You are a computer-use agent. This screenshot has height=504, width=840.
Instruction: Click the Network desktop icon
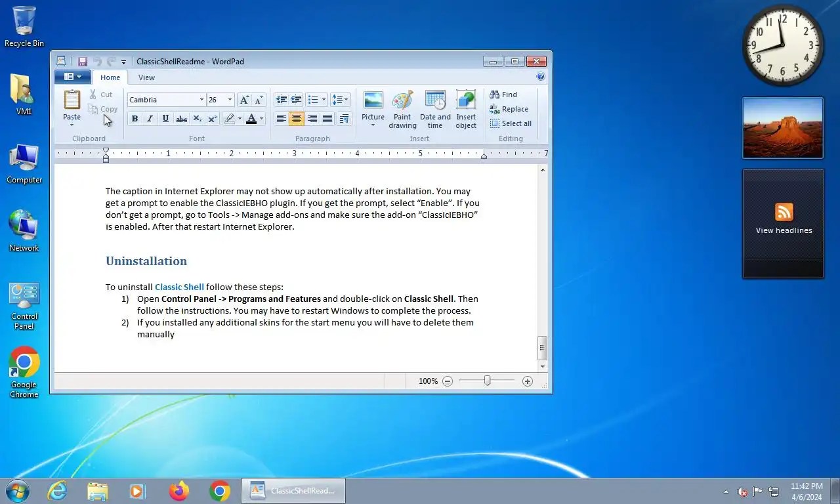tap(24, 231)
